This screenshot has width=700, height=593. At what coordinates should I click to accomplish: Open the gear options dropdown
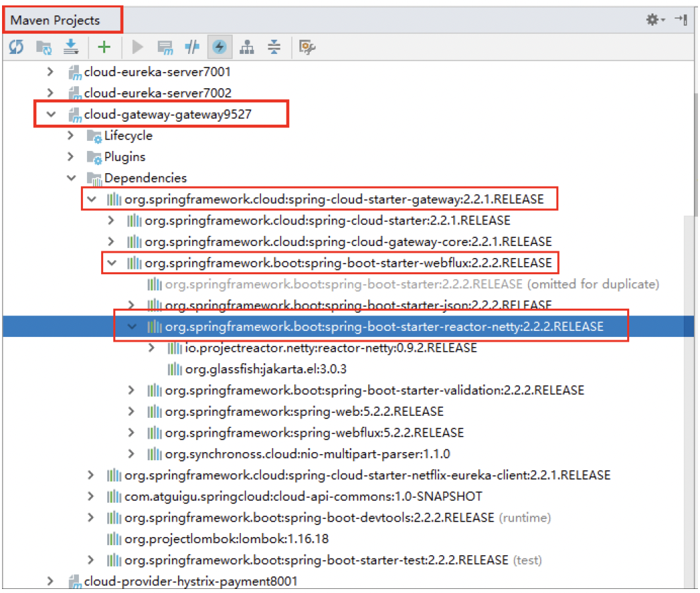[x=654, y=20]
